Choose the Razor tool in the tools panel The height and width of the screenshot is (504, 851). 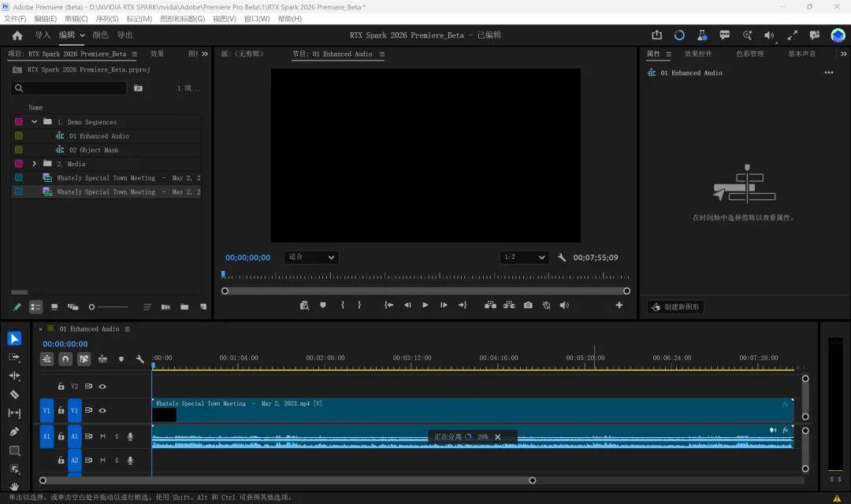click(15, 395)
